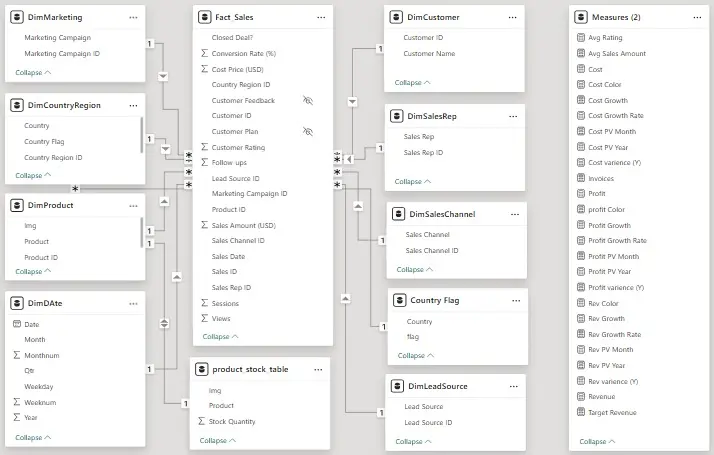The image size is (714, 455).
Task: Select 'Cost varience (Y)' measure
Action: (x=614, y=163)
